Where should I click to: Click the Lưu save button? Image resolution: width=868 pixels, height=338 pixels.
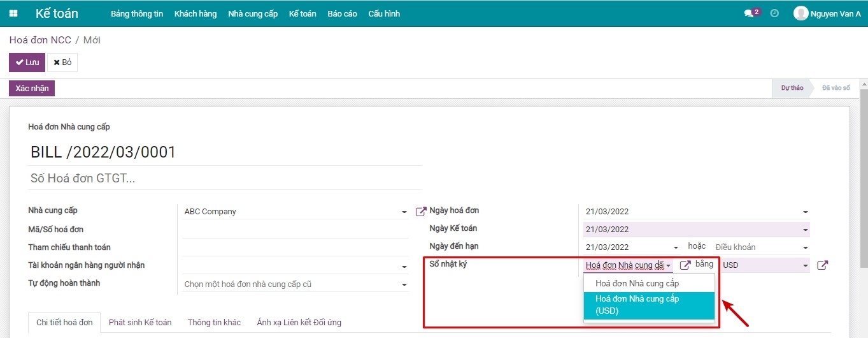click(x=27, y=62)
